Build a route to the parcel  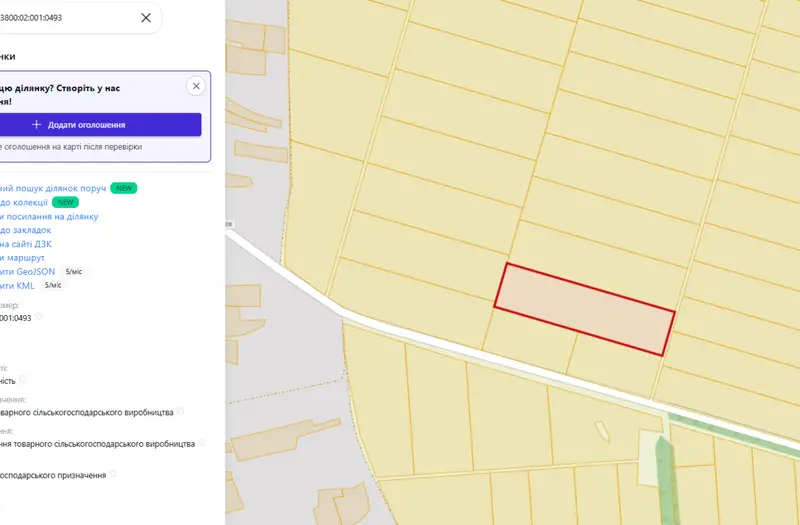coord(22,258)
